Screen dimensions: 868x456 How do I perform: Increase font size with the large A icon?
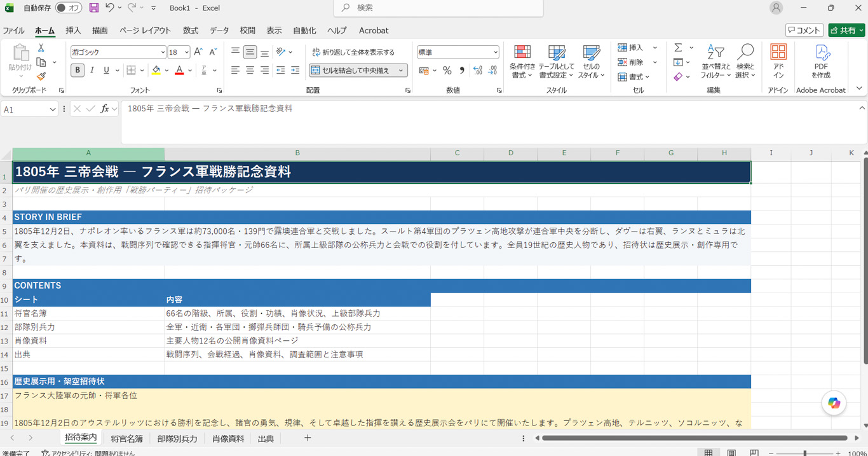[x=198, y=52]
